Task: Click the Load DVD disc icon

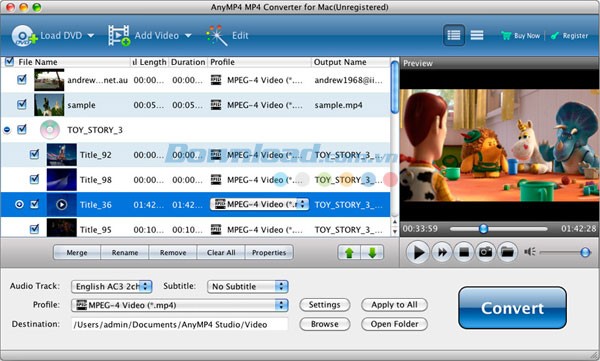Action: [24, 36]
